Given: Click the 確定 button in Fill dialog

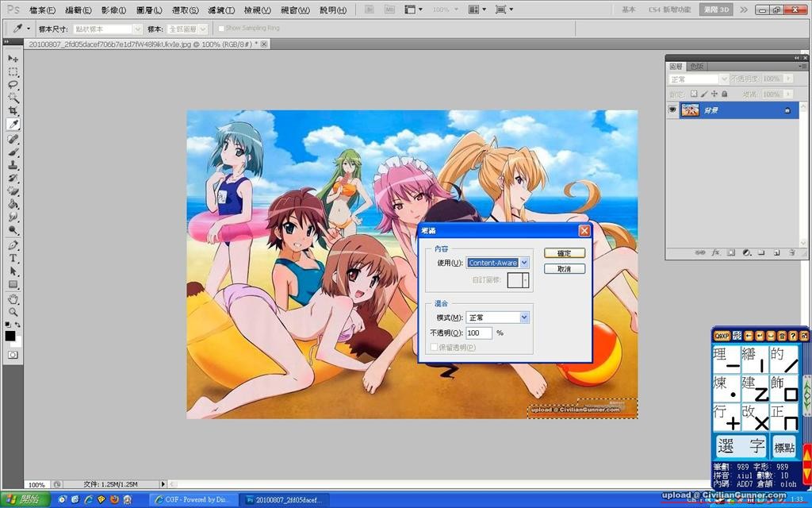Looking at the screenshot, I should pos(565,253).
